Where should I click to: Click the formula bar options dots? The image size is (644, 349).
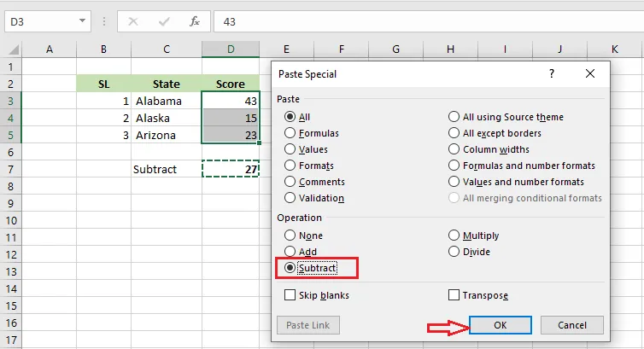(104, 21)
